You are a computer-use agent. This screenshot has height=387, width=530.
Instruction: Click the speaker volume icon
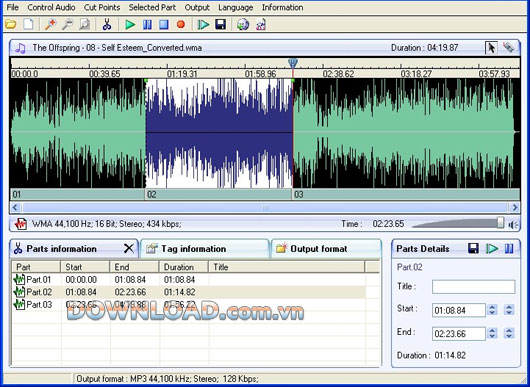pyautogui.click(x=513, y=224)
